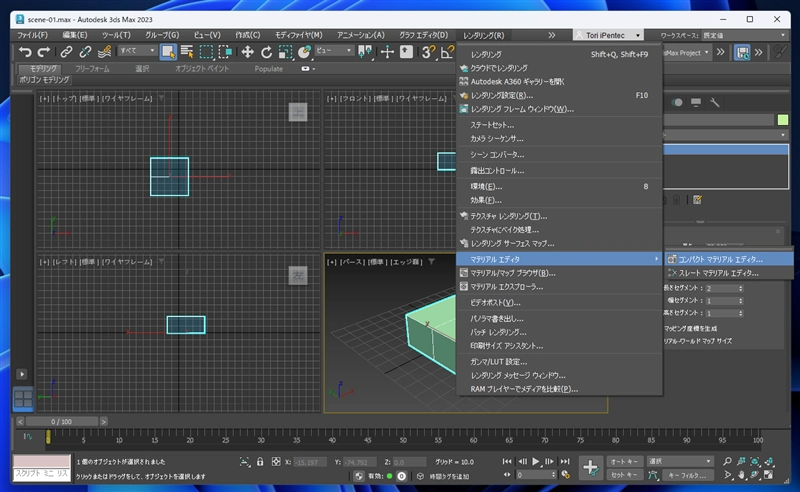The image size is (800, 492).
Task: Open the 編集(E) menu
Action: click(74, 35)
